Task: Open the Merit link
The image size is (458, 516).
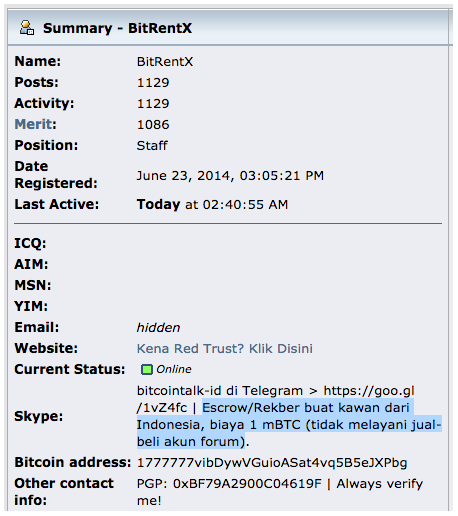Action: pyautogui.click(x=33, y=124)
